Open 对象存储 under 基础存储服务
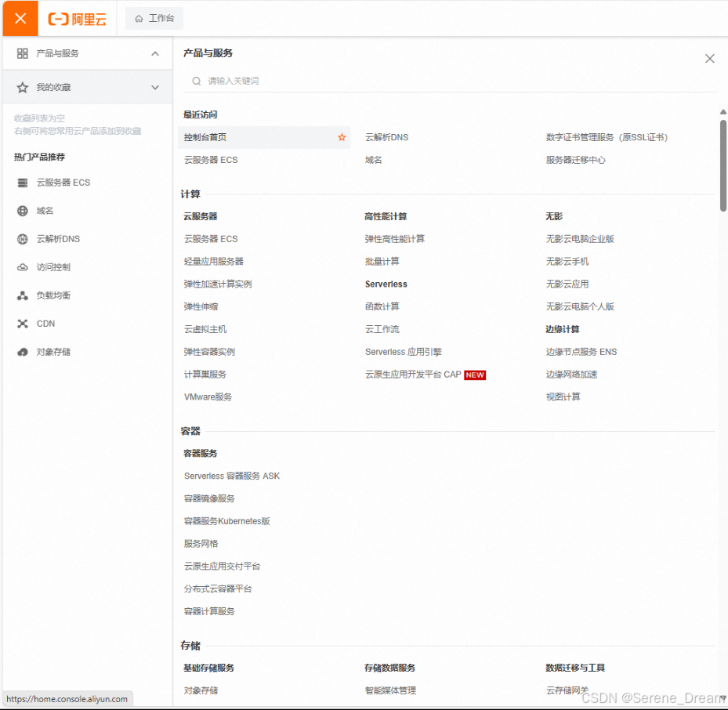 (x=201, y=691)
